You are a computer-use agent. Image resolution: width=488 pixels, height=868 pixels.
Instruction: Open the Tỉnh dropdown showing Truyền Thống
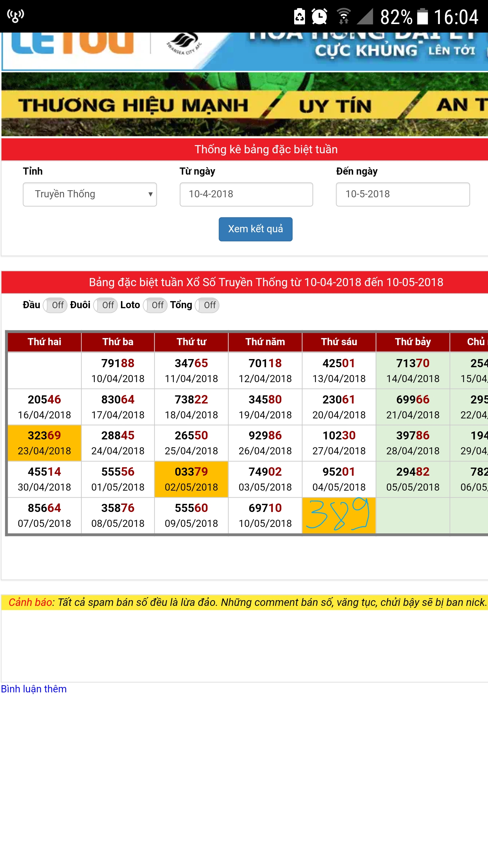90,194
